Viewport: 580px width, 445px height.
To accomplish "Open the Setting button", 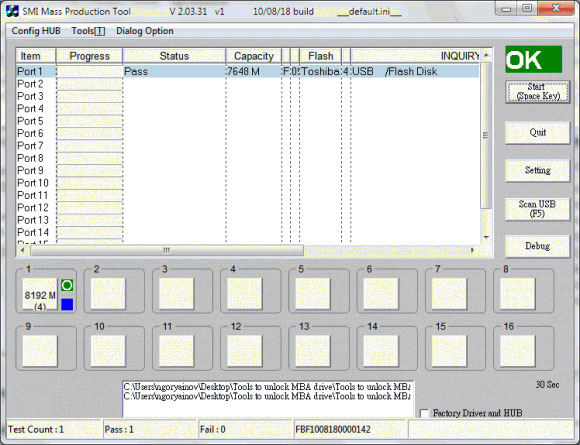I will (x=537, y=170).
